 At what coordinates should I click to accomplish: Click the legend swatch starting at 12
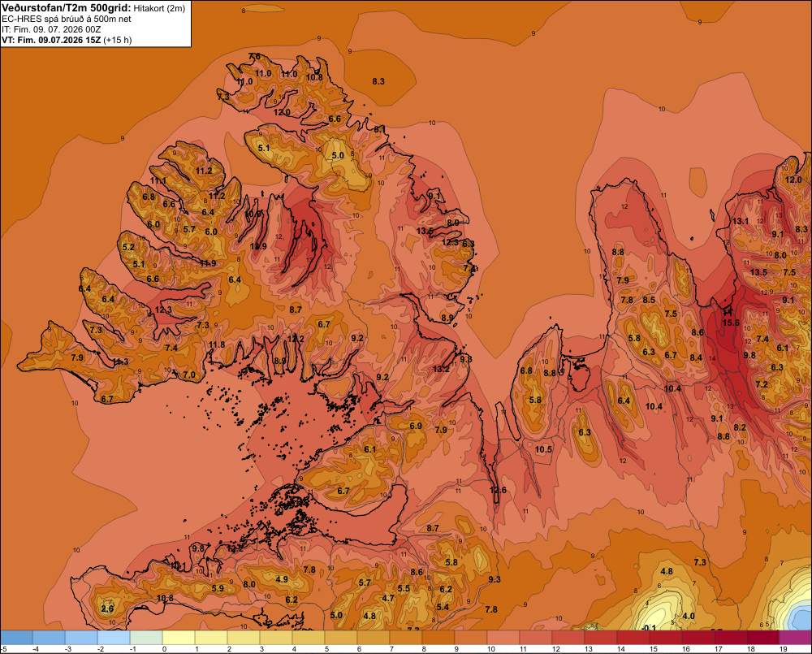(x=568, y=638)
